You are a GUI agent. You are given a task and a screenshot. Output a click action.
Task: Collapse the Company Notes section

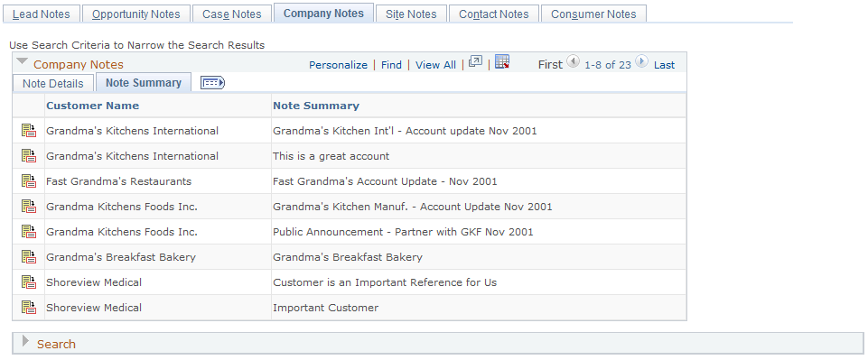click(23, 62)
